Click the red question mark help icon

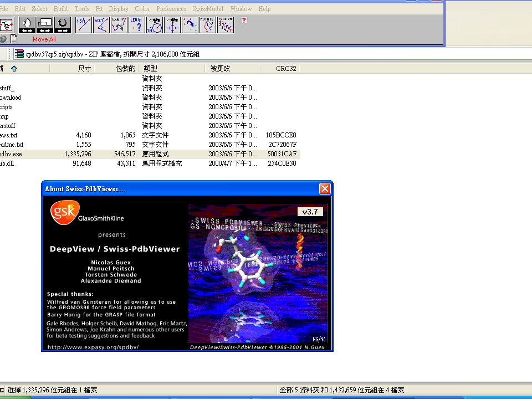pyautogui.click(x=244, y=21)
